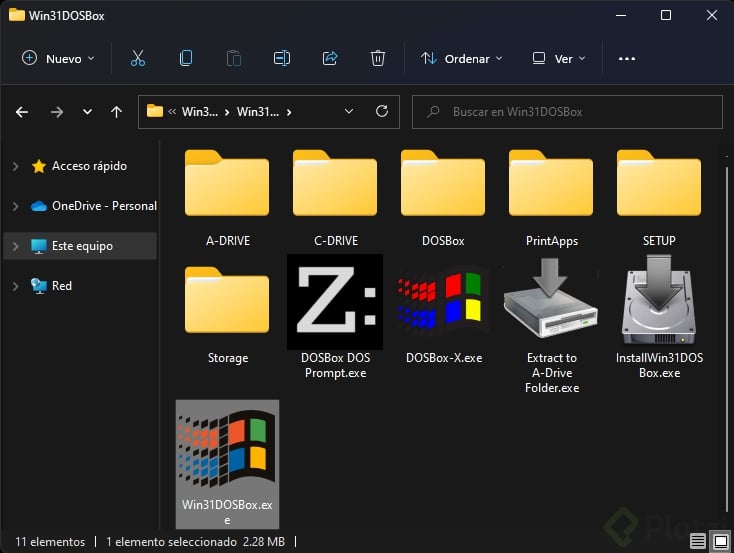Viewport: 734px width, 553px height.
Task: Expand Este equipo tree node
Action: coord(15,246)
